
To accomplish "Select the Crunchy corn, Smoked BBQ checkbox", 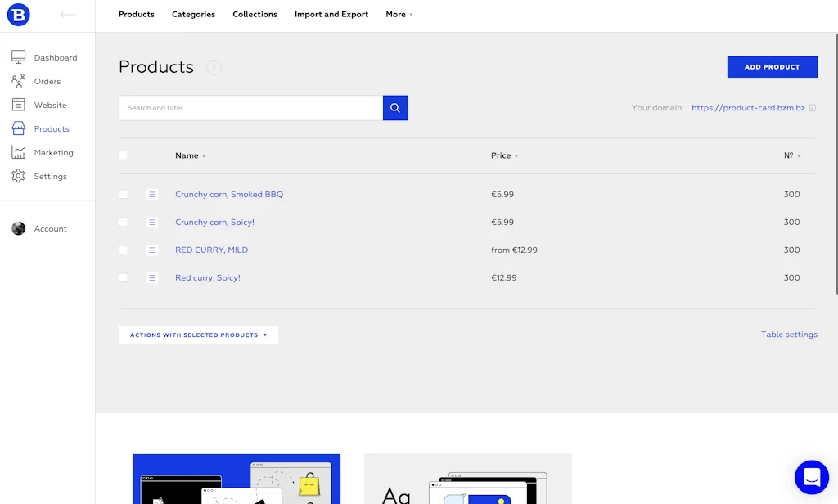I will coord(123,194).
